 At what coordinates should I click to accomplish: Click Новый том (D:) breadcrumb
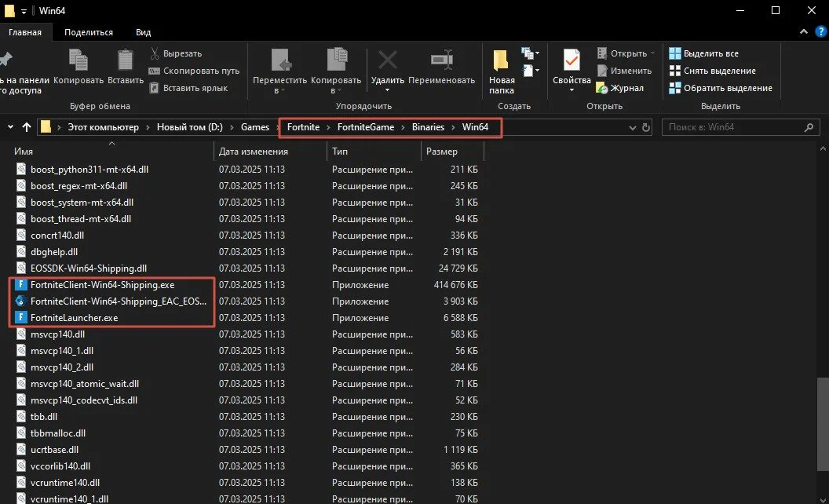190,127
